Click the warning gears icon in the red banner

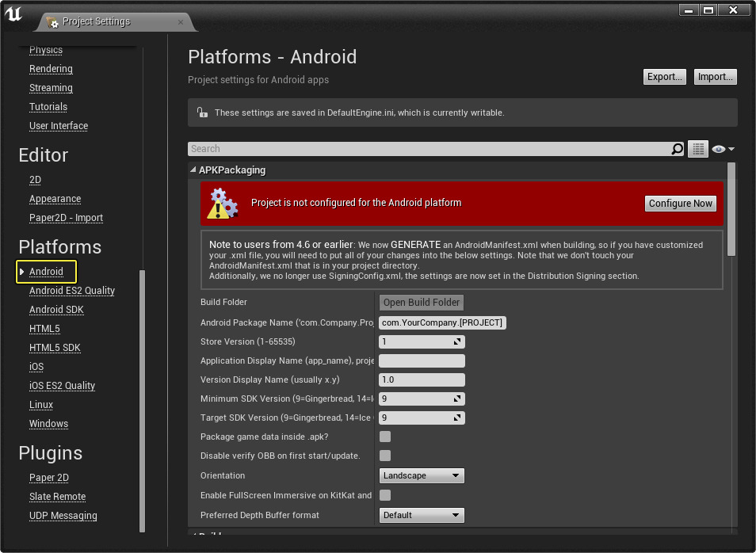coord(223,203)
